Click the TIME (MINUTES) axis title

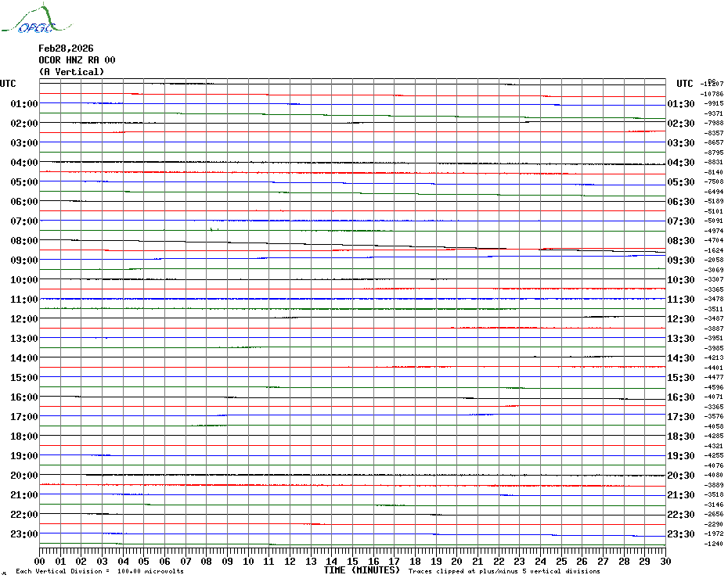(x=362, y=570)
